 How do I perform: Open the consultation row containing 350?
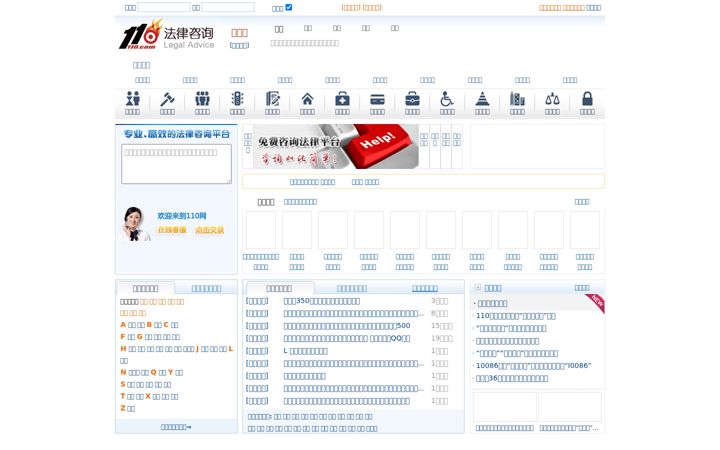[x=321, y=301]
